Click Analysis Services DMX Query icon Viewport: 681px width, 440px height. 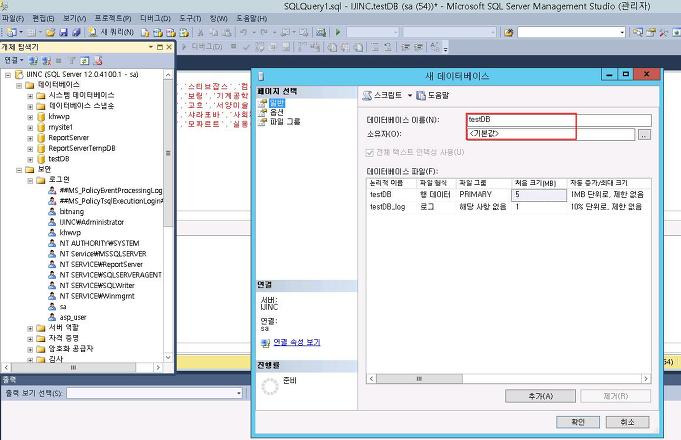coord(171,33)
